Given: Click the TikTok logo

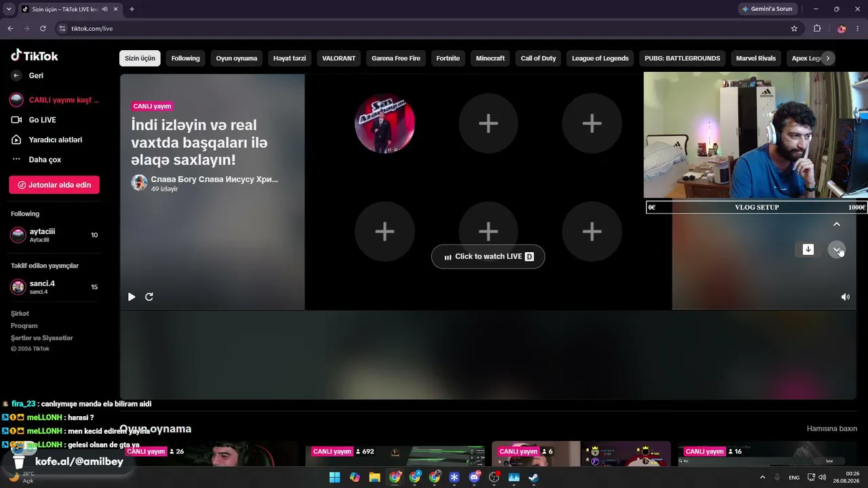Looking at the screenshot, I should (x=35, y=56).
